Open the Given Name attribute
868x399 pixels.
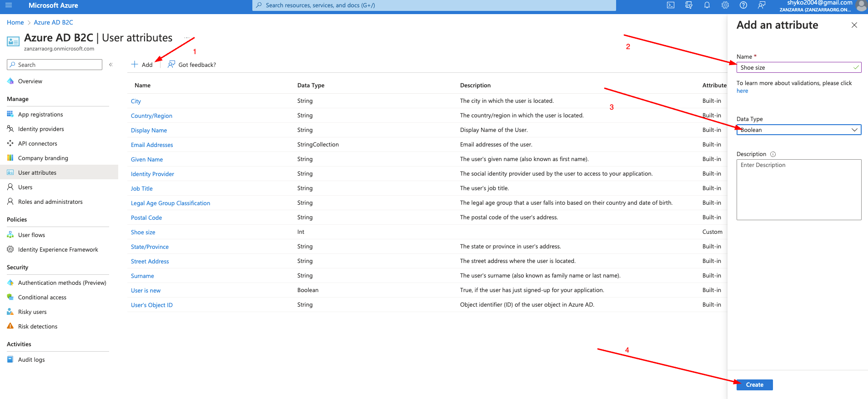tap(147, 159)
